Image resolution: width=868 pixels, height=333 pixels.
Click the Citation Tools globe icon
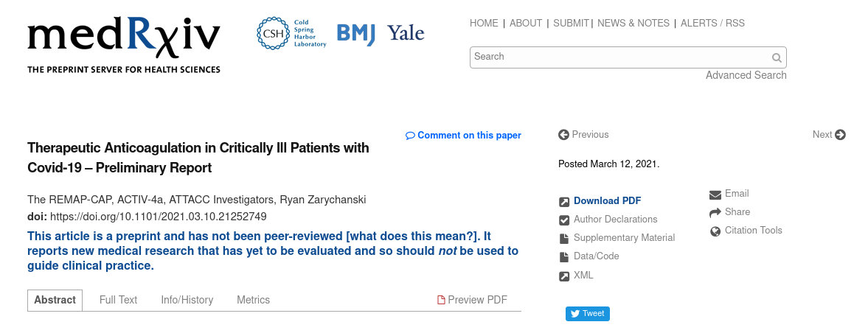[715, 231]
